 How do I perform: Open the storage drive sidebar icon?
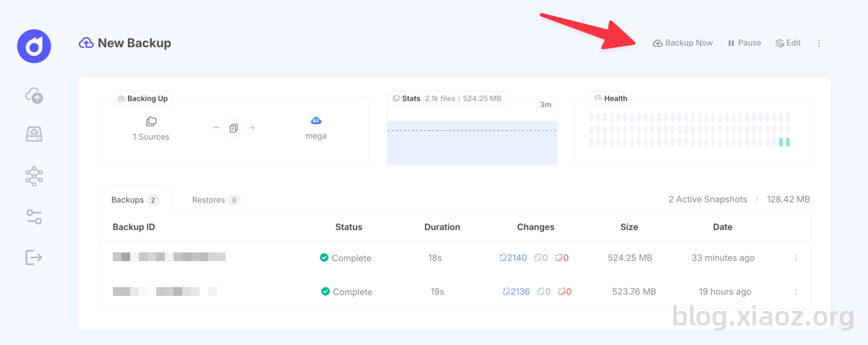point(34,135)
